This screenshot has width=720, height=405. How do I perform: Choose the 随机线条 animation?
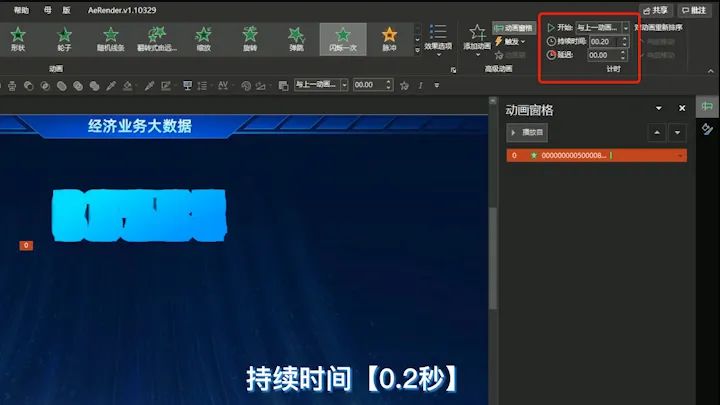111,39
